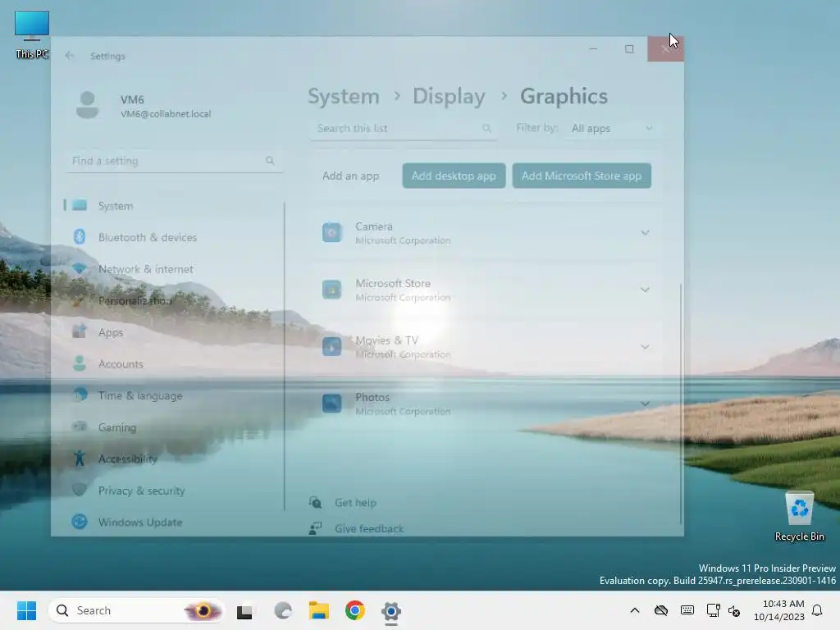840x630 pixels.
Task: Go to Display in breadcrumb
Action: [449, 97]
